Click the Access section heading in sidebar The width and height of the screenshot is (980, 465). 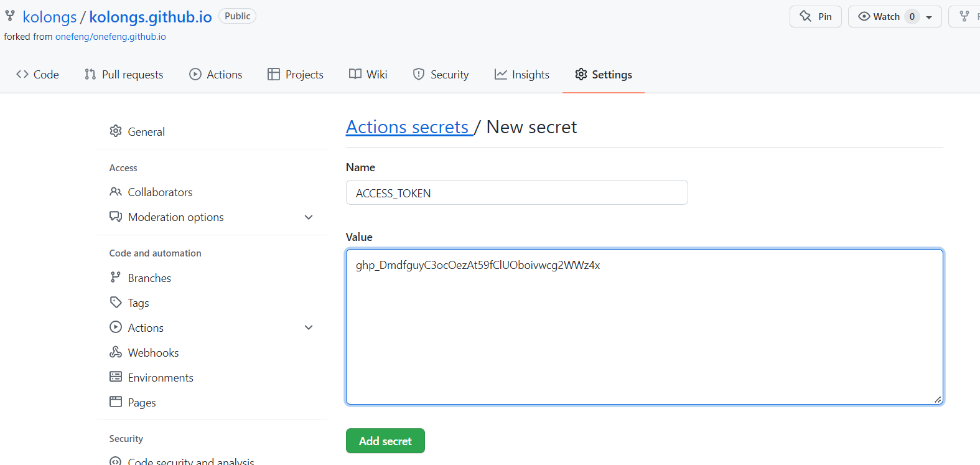(x=123, y=168)
